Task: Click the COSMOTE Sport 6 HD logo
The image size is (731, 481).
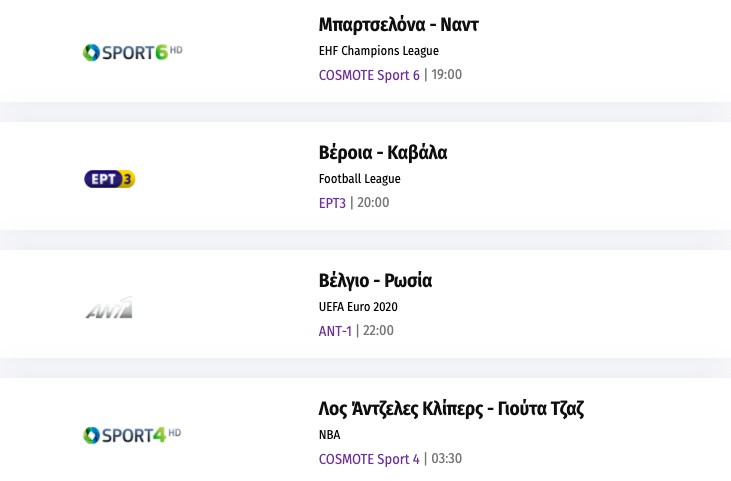Action: (132, 51)
